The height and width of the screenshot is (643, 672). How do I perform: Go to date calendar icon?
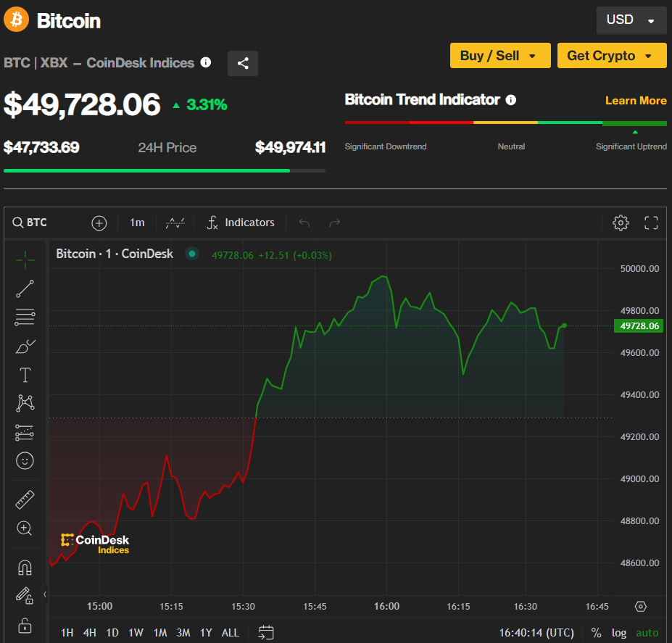coord(266,632)
